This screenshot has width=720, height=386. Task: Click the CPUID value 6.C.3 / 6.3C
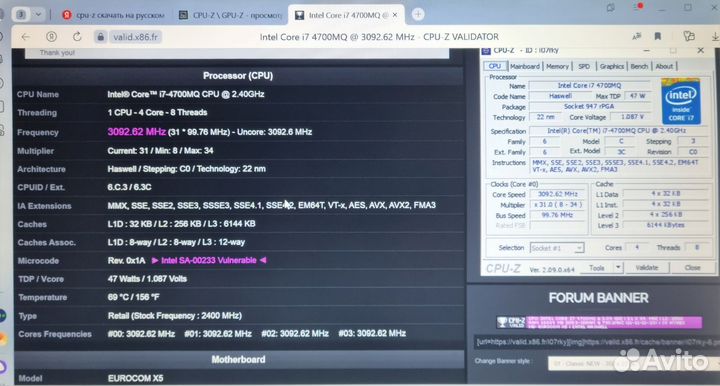tap(129, 187)
